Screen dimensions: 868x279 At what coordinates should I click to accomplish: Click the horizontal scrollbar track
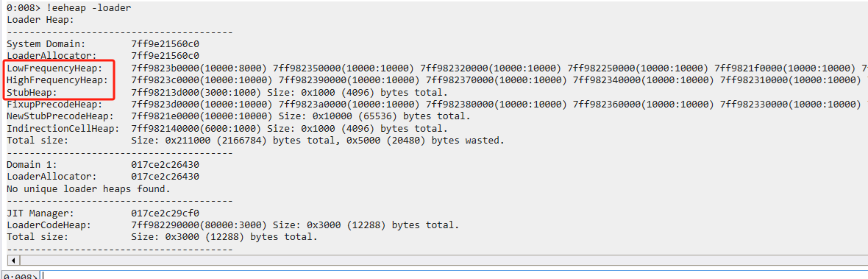pos(443,260)
